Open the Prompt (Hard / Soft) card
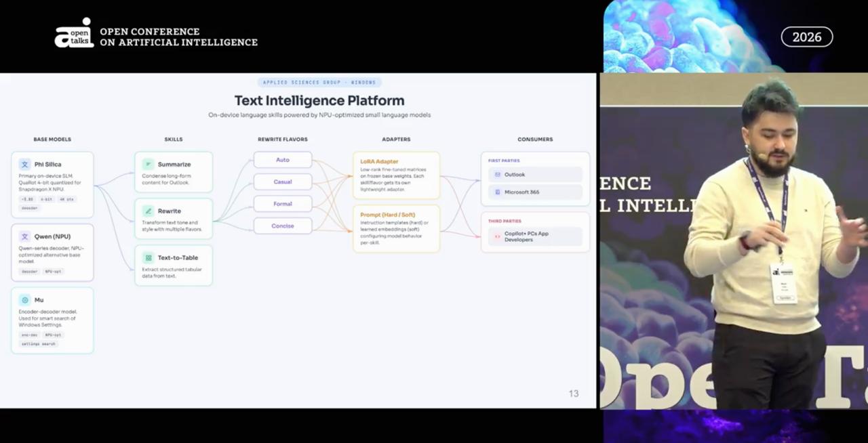868x443 pixels. pyautogui.click(x=396, y=228)
